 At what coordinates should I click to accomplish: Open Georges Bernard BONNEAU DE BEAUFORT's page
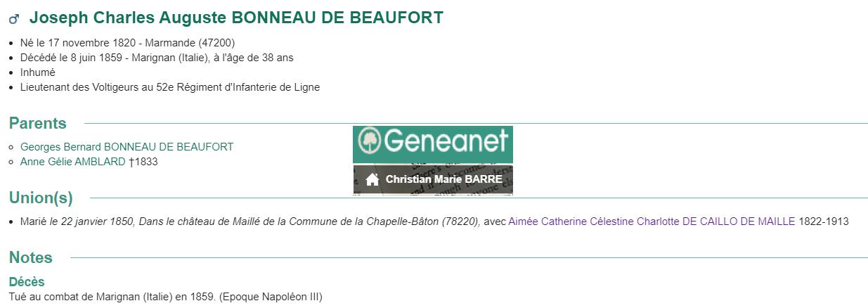[x=127, y=147]
